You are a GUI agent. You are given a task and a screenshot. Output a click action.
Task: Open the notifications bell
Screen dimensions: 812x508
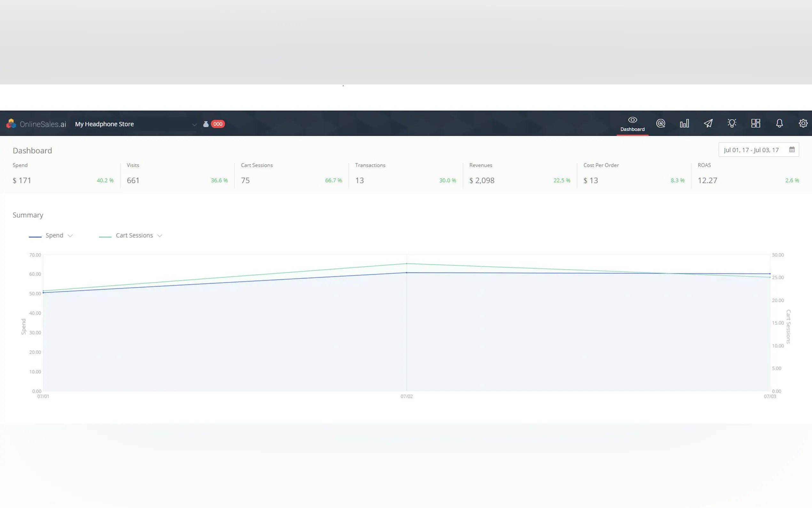[779, 123]
